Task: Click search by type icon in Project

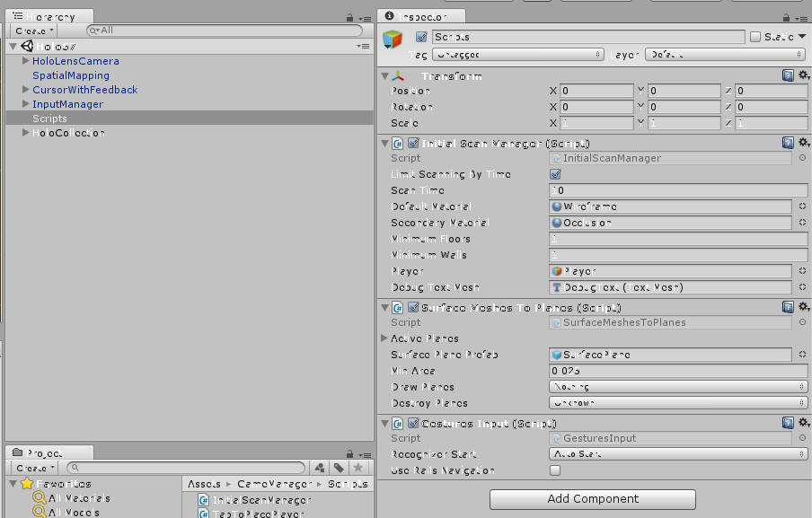Action: pyautogui.click(x=319, y=468)
